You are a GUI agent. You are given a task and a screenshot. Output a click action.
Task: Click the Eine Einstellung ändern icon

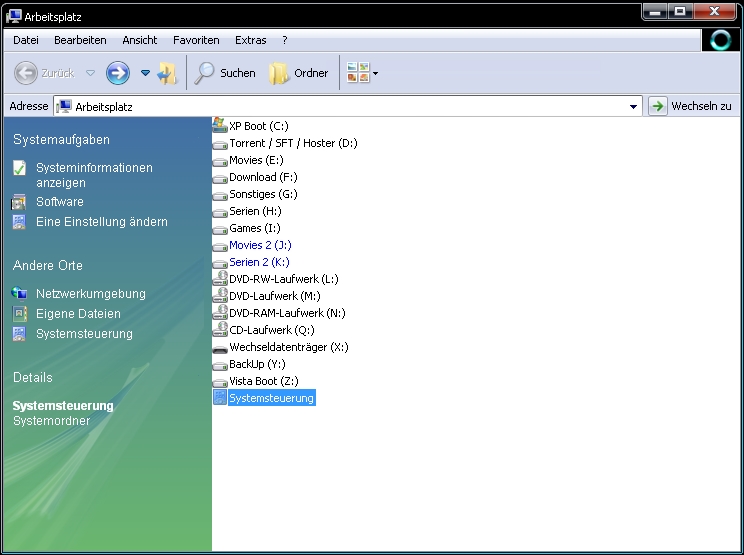[x=19, y=222]
